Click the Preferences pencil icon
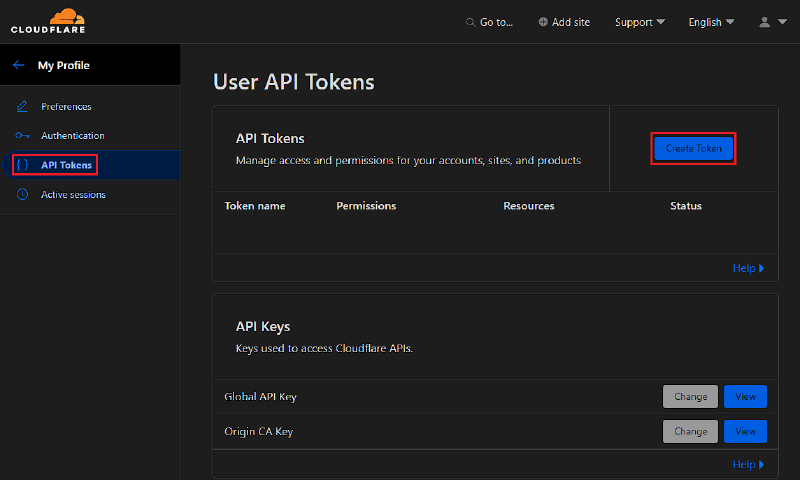Viewport: 800px width, 480px height. pyautogui.click(x=22, y=107)
